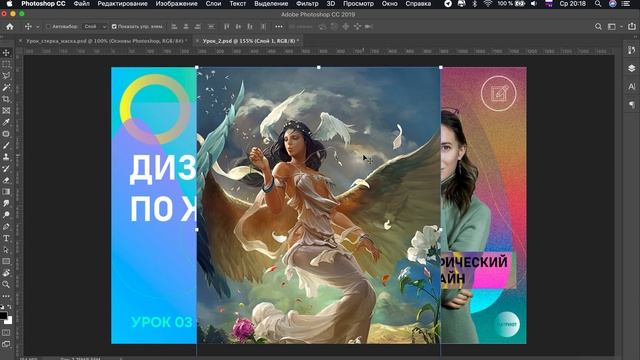Select the Rectangular Marquee tool
The width and height of the screenshot is (640, 360).
(x=6, y=64)
